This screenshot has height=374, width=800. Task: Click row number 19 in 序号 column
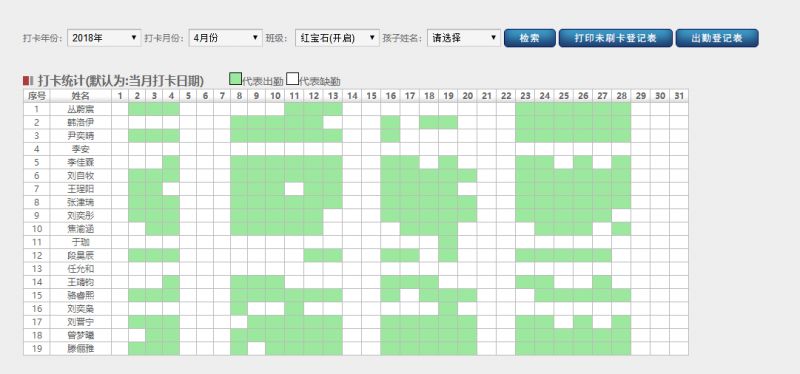click(x=37, y=348)
